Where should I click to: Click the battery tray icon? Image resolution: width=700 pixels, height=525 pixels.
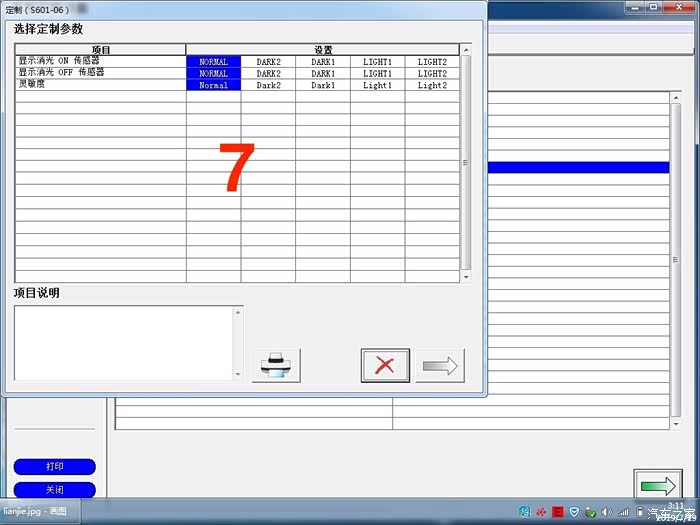[639, 512]
